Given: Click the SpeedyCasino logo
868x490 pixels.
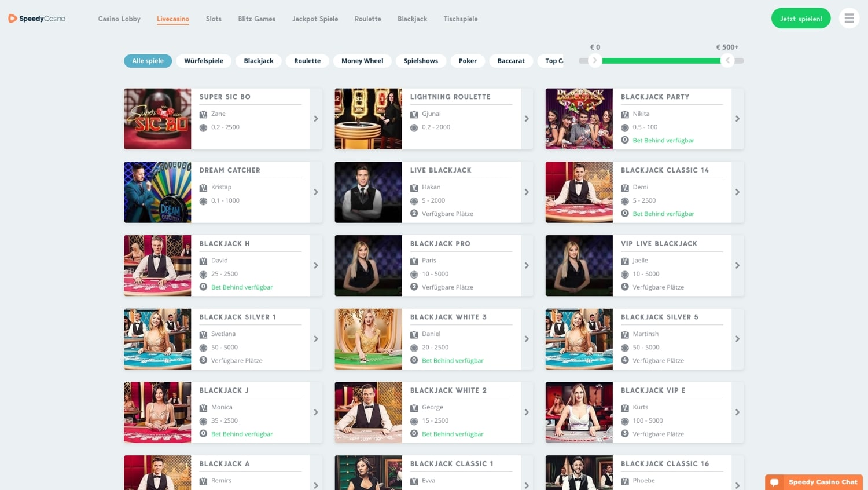Looking at the screenshot, I should click(36, 19).
